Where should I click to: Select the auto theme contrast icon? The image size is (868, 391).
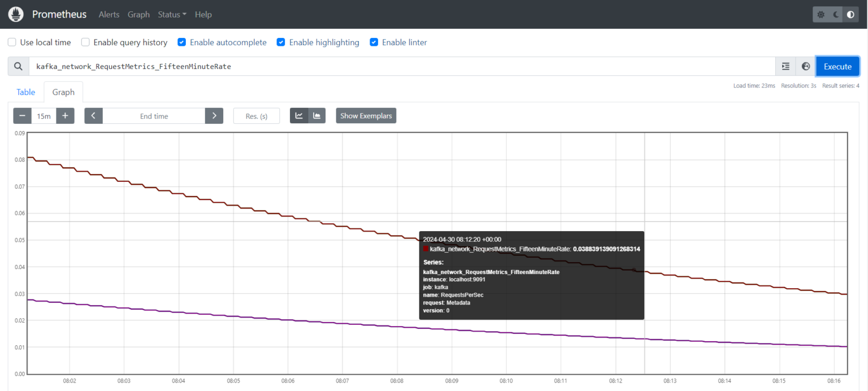point(850,14)
